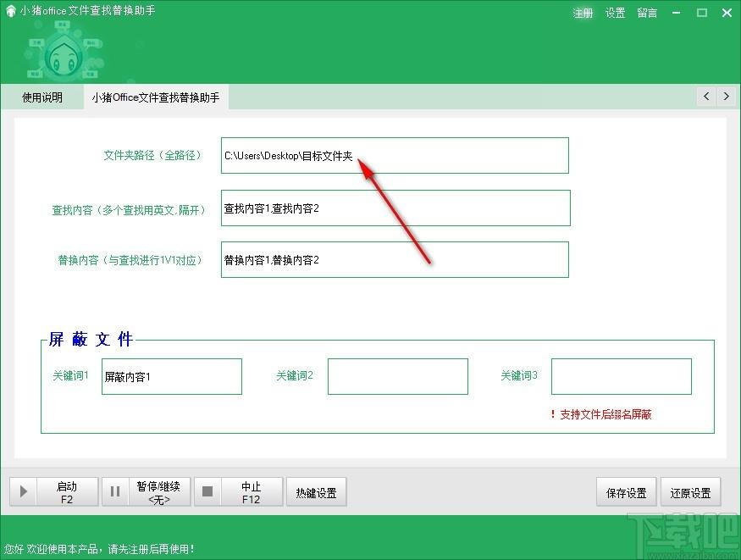Click the 中止 F12 button
This screenshot has width=741, height=560.
pyautogui.click(x=238, y=492)
